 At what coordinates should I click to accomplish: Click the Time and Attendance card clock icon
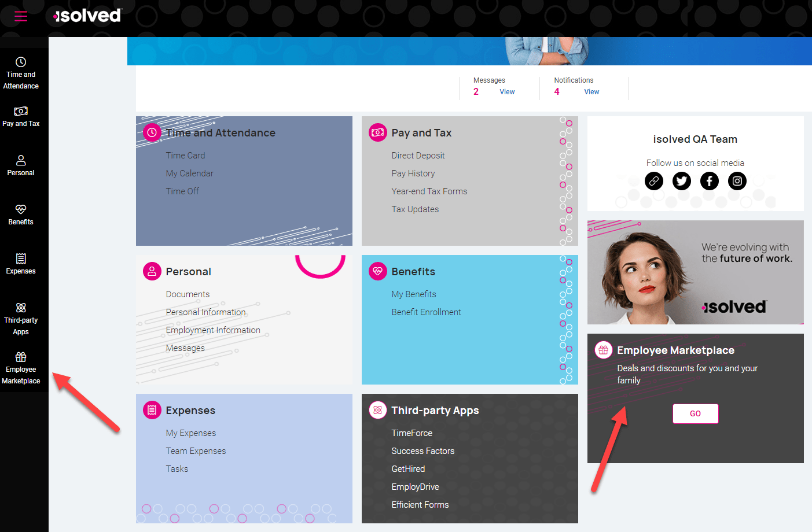[152, 132]
